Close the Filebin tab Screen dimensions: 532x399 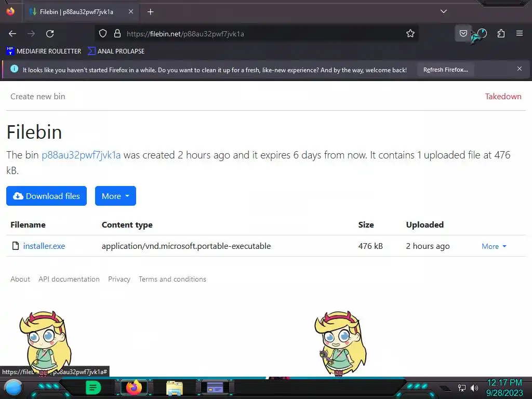tap(130, 11)
